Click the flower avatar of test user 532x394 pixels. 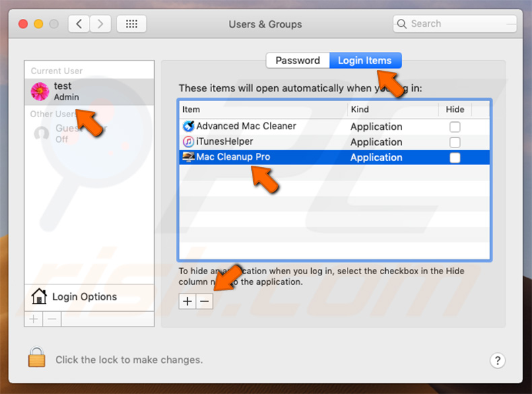point(40,92)
